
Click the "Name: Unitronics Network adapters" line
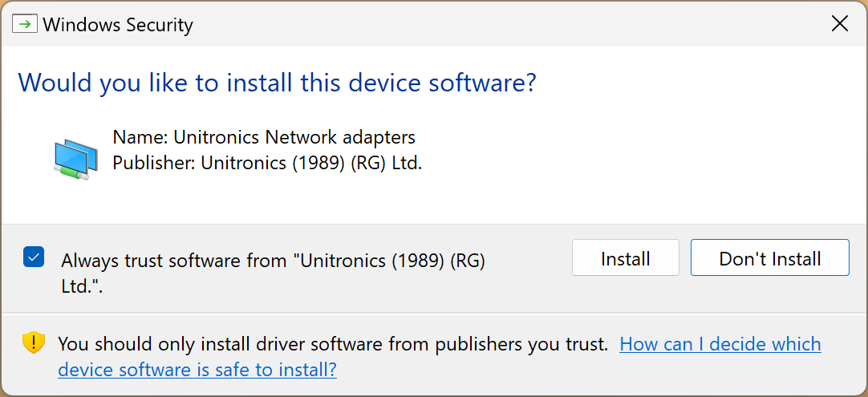(x=264, y=137)
